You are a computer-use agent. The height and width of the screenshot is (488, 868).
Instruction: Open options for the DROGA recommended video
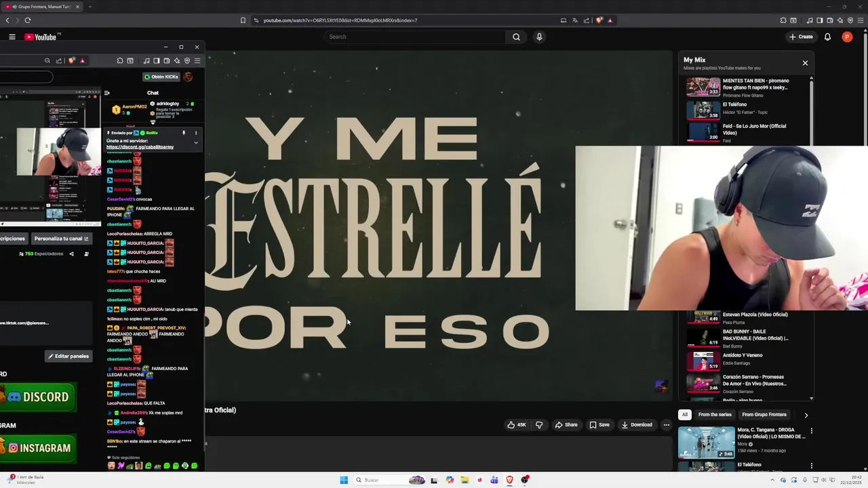click(x=811, y=431)
